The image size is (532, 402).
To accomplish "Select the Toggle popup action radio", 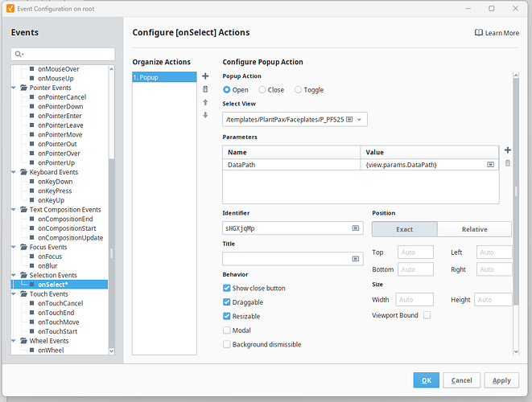I will click(x=299, y=90).
